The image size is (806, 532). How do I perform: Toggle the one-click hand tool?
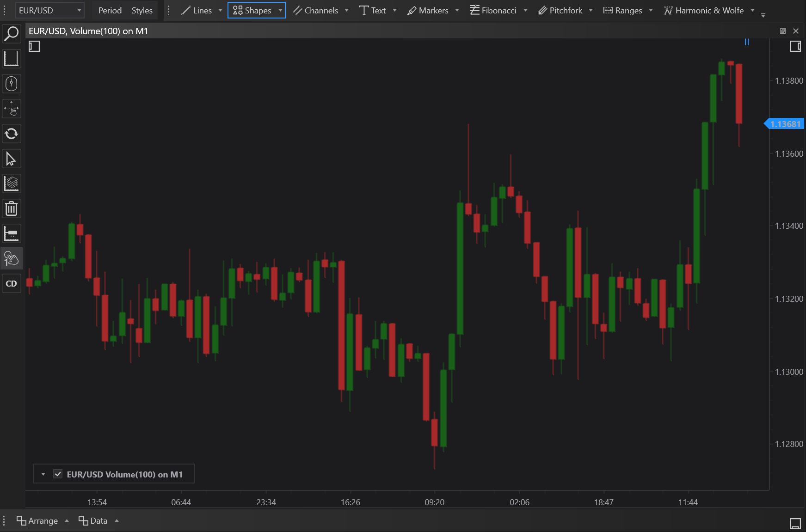pos(12,259)
